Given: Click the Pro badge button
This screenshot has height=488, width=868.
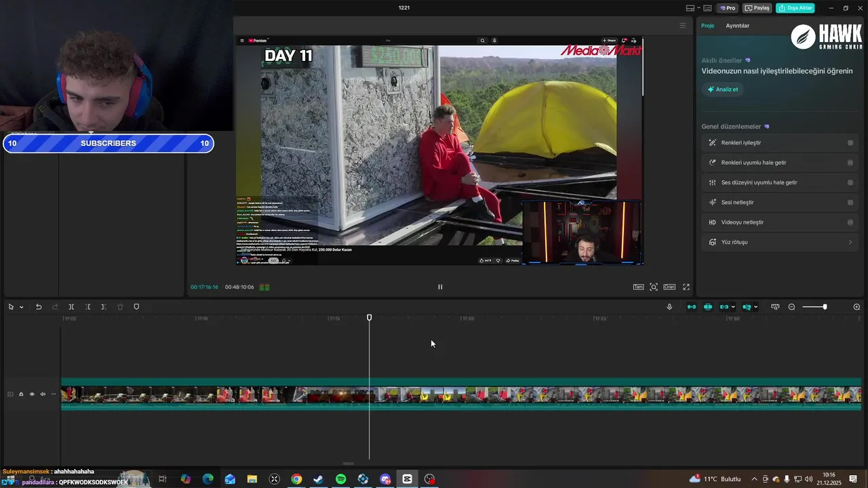Looking at the screenshot, I should pos(728,8).
